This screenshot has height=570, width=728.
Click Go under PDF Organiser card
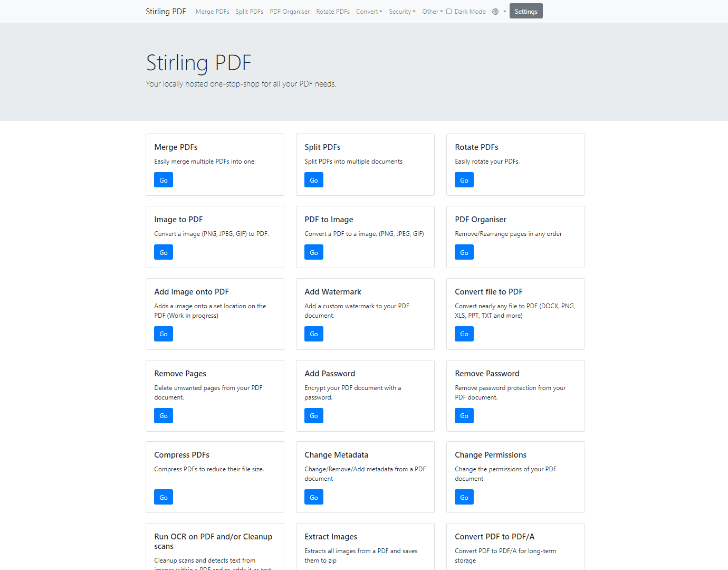[464, 252]
